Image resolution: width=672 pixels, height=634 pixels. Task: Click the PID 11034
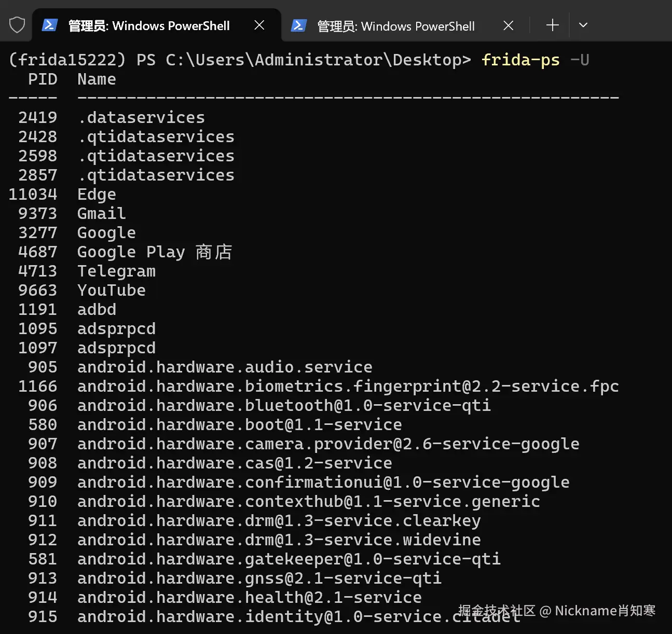coord(33,195)
